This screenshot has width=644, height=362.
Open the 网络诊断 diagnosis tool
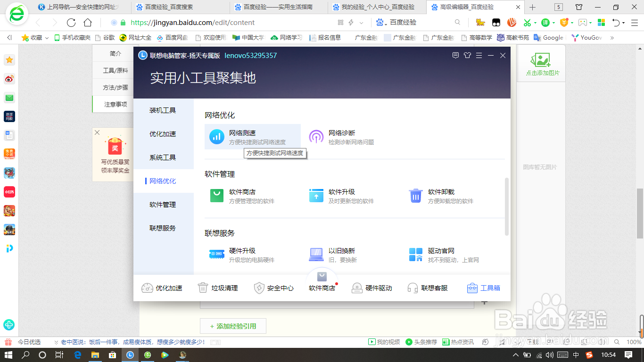click(x=342, y=137)
